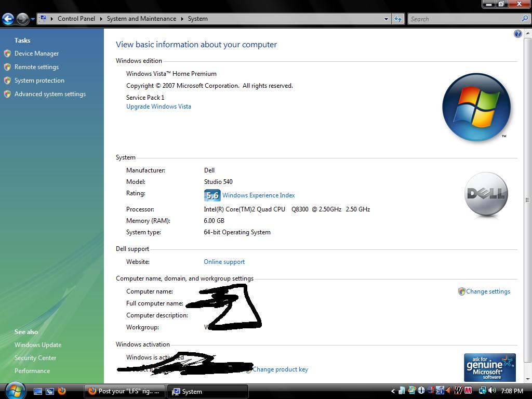Open the volume speaker tray icon
532x399 pixels.
click(493, 391)
